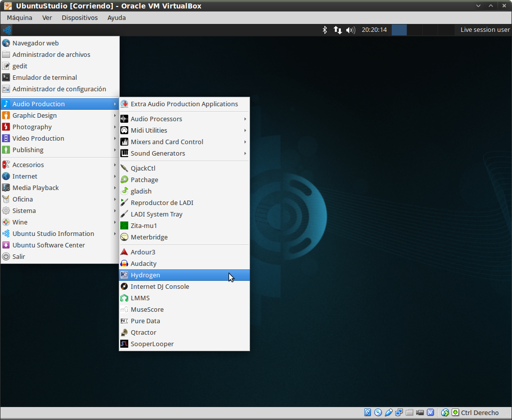Choose Salir to log out

click(18, 256)
